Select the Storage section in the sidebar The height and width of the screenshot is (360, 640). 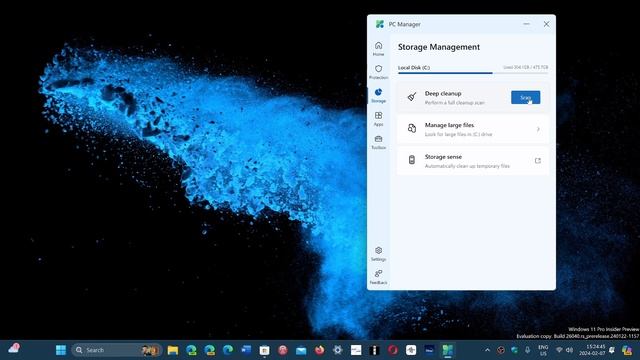(x=378, y=95)
